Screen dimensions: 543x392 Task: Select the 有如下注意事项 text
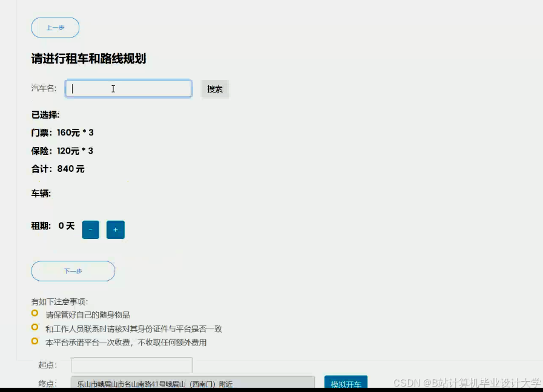[59, 302]
